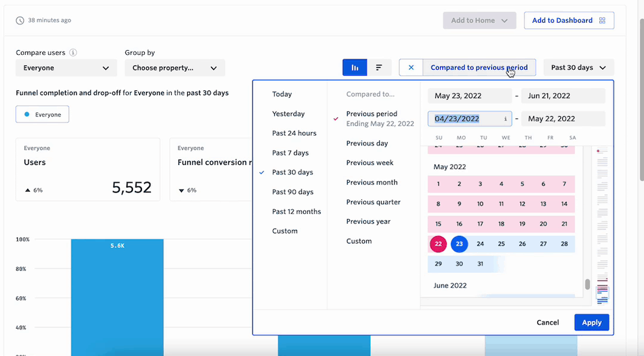This screenshot has height=356, width=644.
Task: Click info icon inside the 04/23/2022 field
Action: (506, 119)
